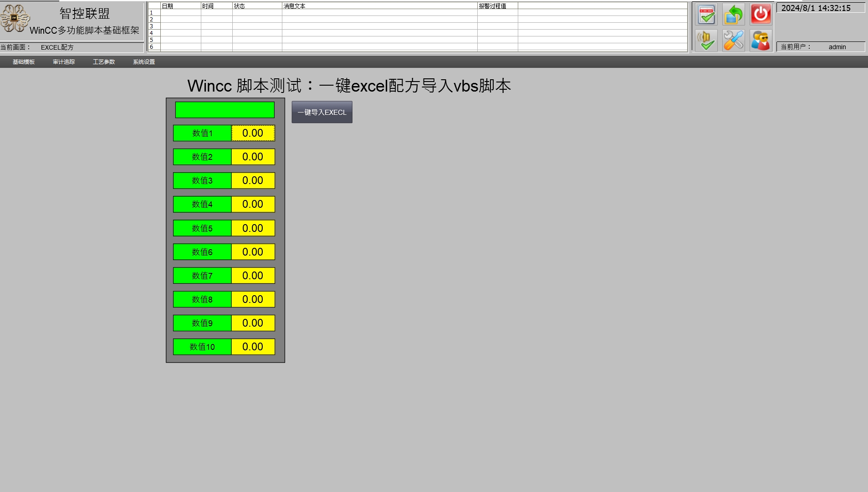Open the tools maintenance icon
Image resolution: width=868 pixels, height=492 pixels.
click(x=733, y=40)
